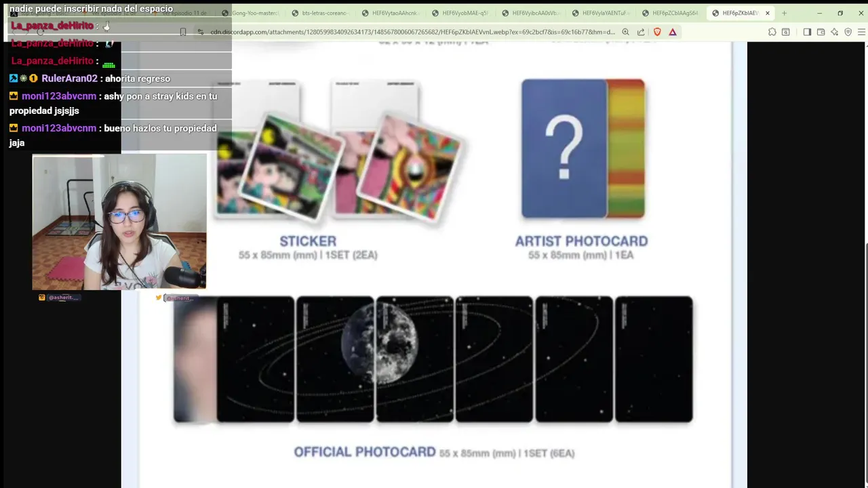
Task: Close the active HEF6pZKbIAEV tab
Action: coord(768,13)
